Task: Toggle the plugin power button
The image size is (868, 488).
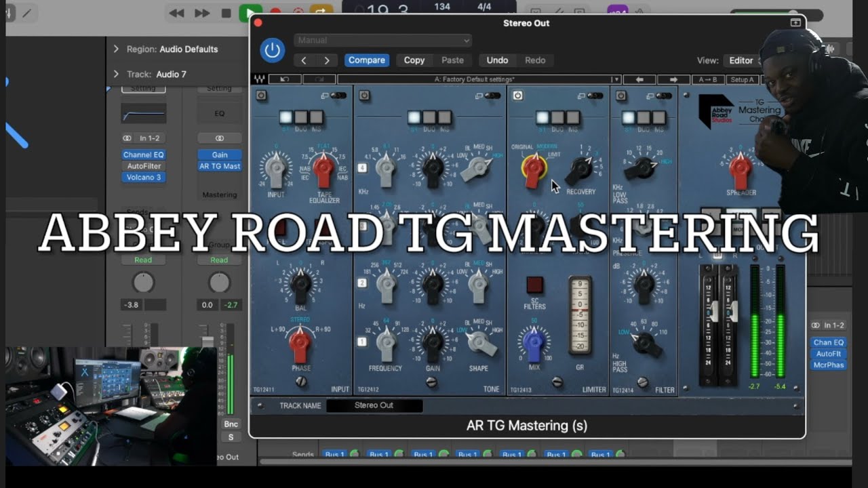Action: pos(272,50)
